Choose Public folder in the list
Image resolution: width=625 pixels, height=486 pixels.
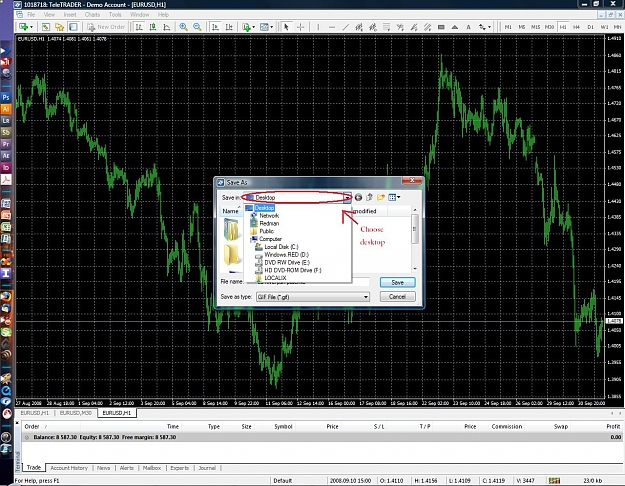[266, 231]
